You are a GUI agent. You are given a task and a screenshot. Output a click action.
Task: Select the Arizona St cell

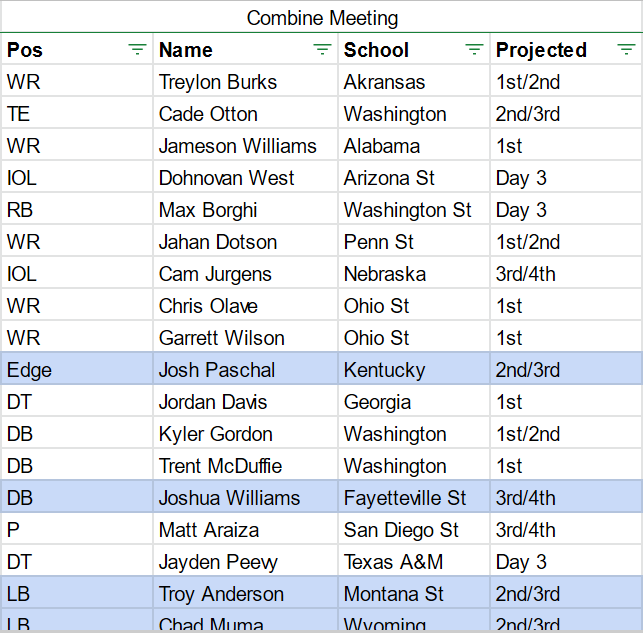pyautogui.click(x=414, y=178)
